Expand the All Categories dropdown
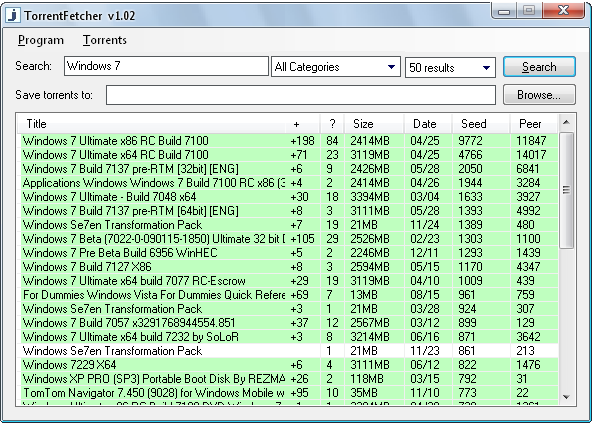 pyautogui.click(x=336, y=67)
